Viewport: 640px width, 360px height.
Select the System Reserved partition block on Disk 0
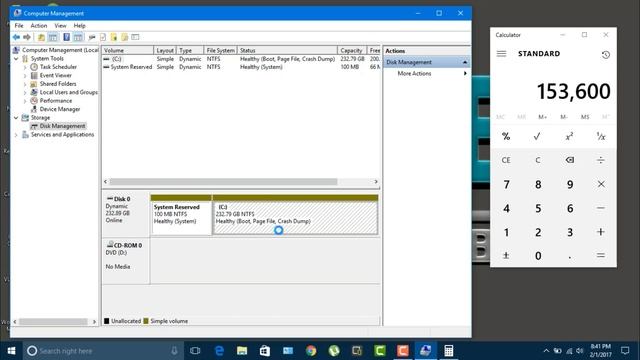181,215
